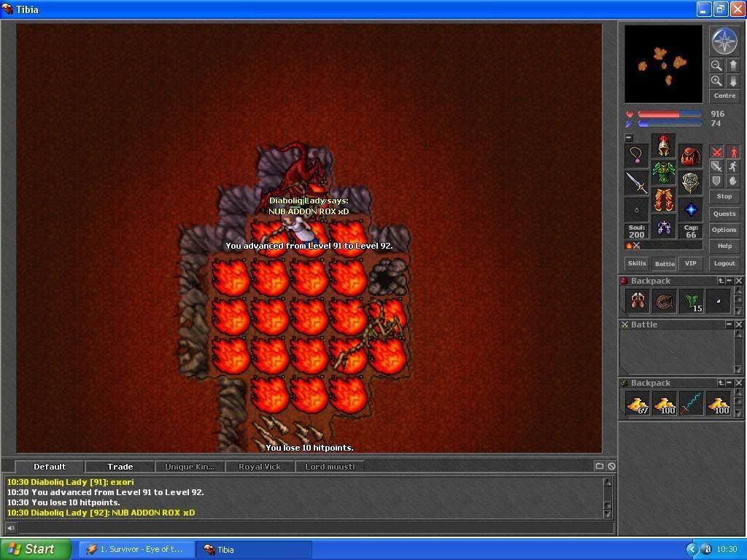Click the Centre minimap button
747x560 pixels.
click(x=724, y=96)
